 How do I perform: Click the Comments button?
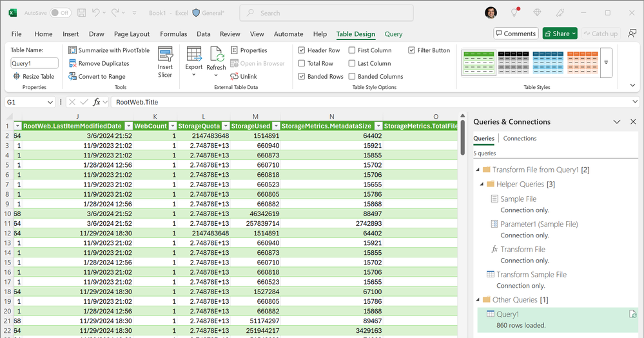pyautogui.click(x=516, y=34)
